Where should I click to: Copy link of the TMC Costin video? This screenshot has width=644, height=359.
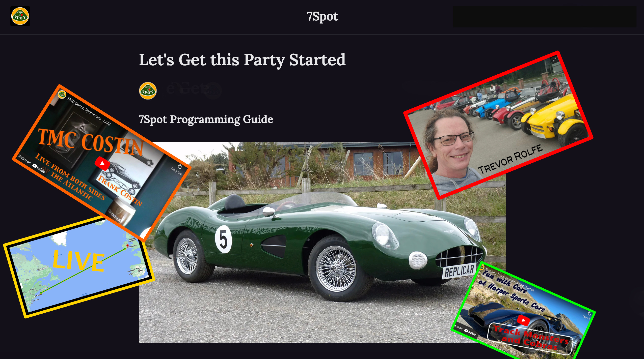click(x=177, y=169)
